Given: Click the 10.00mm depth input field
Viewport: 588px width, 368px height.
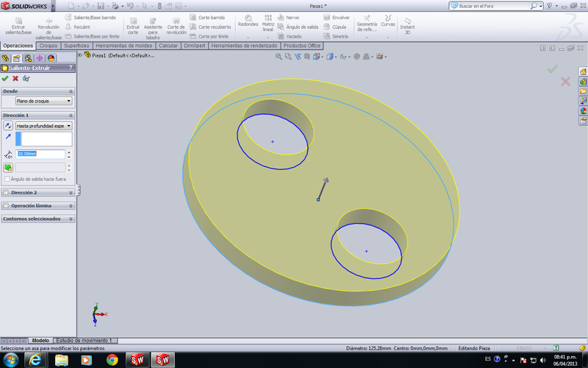Looking at the screenshot, I should tap(40, 154).
